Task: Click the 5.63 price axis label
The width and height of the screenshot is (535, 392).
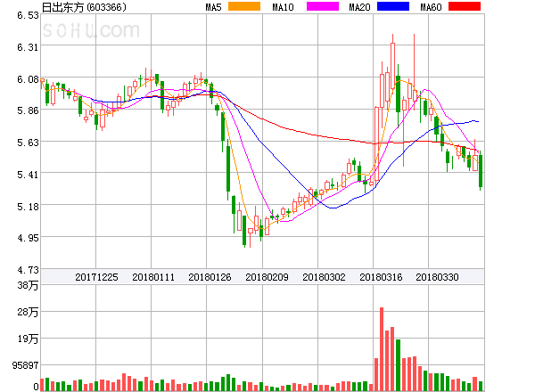Action: (x=28, y=143)
